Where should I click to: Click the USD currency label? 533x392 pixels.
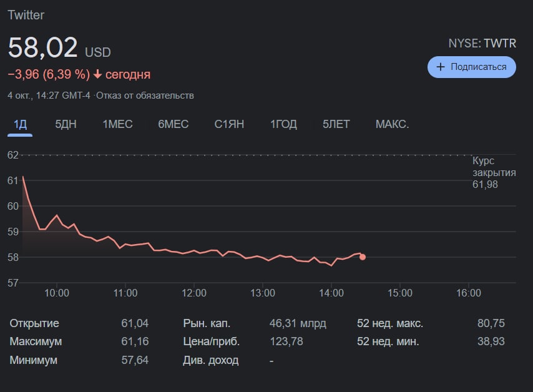[98, 52]
